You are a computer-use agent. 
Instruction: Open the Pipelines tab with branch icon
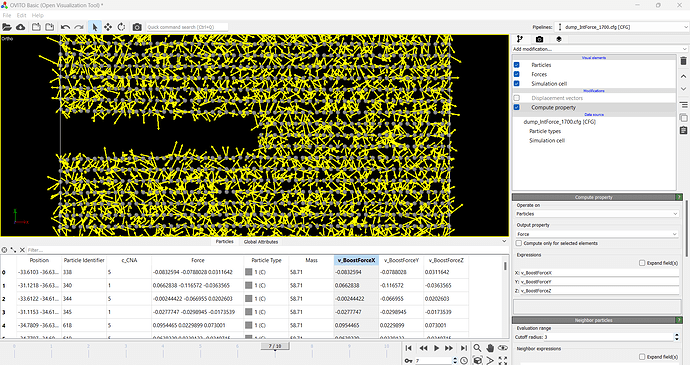click(x=520, y=39)
